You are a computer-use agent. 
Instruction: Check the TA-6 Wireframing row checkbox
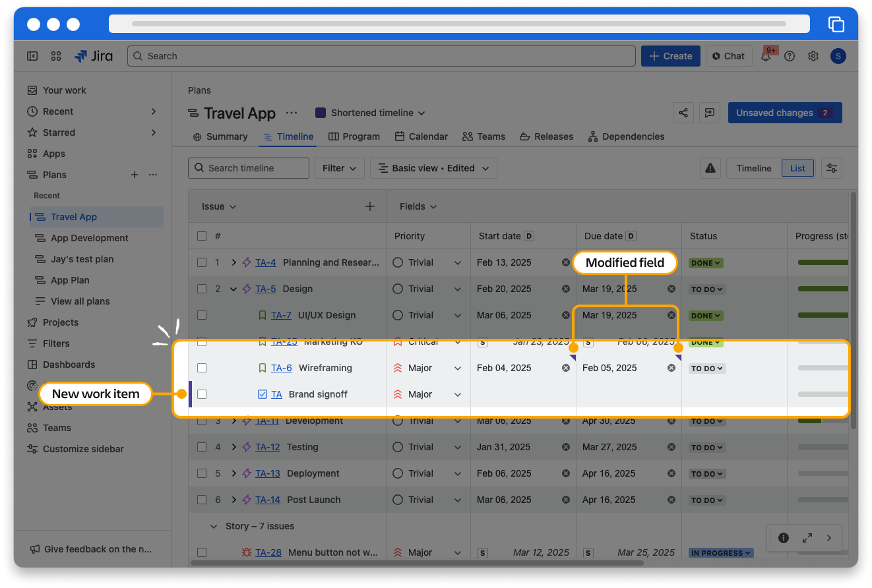[x=202, y=368]
